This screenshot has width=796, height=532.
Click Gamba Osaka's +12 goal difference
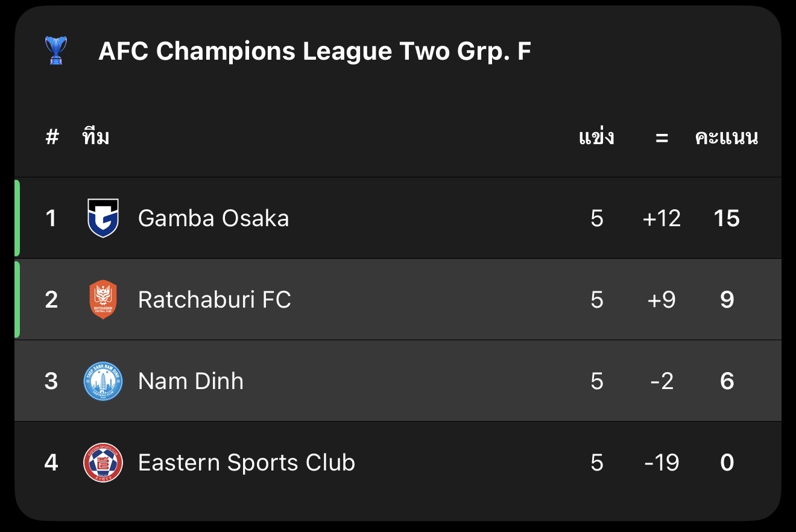[662, 218]
